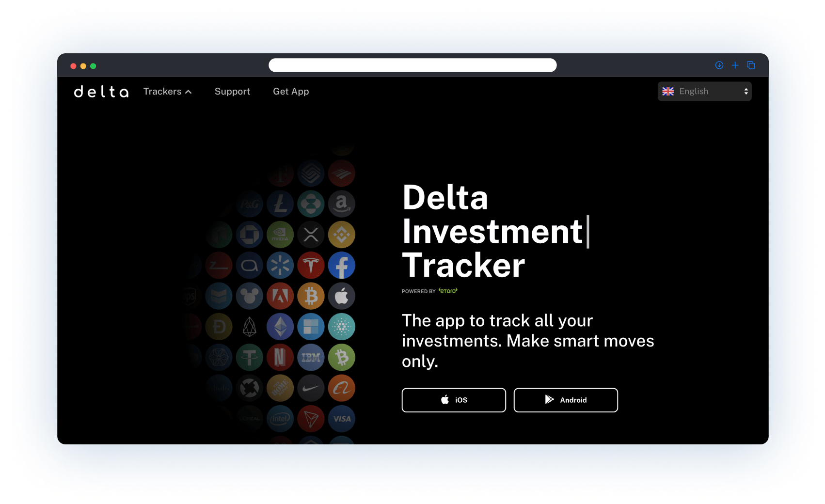The image size is (825, 504).
Task: Click the Tether coin icon
Action: tap(250, 358)
